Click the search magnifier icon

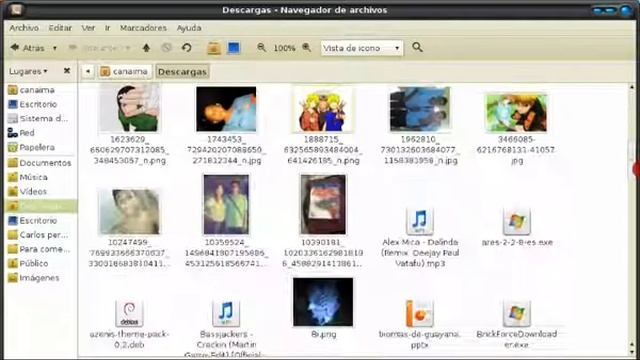click(x=417, y=47)
